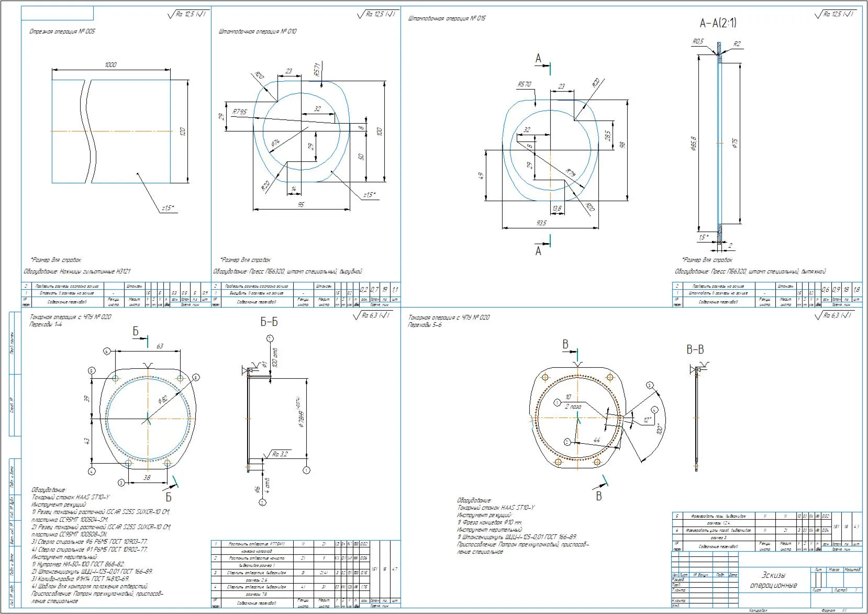The height and width of the screenshot is (614, 868).
Task: Click the ø82 diameter label in turning sketch
Action: [x=163, y=400]
